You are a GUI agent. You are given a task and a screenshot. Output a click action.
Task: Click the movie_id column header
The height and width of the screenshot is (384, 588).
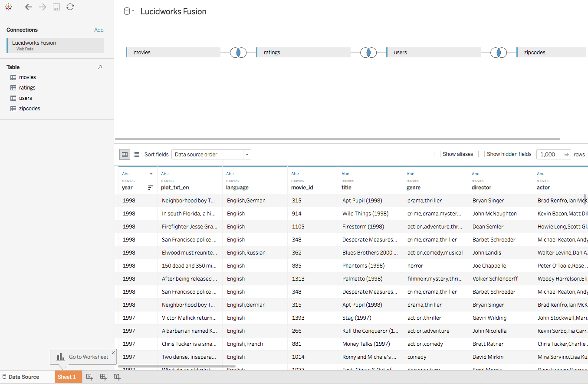pos(312,180)
